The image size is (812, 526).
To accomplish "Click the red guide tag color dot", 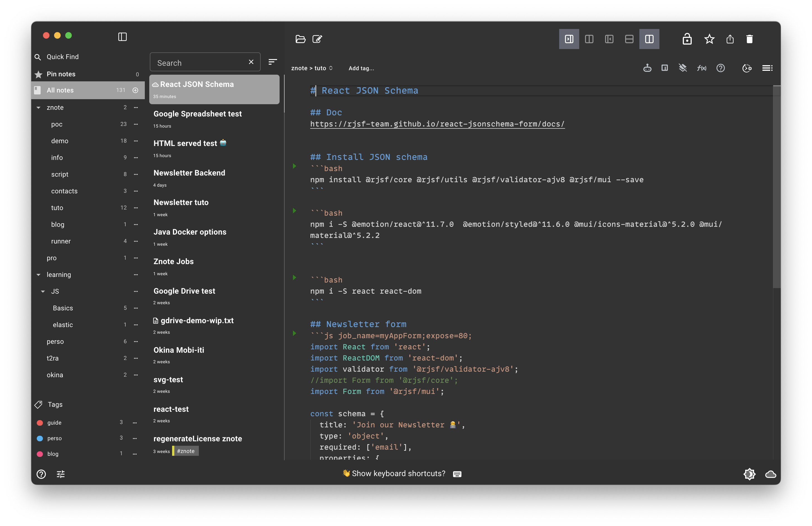I will click(x=40, y=423).
